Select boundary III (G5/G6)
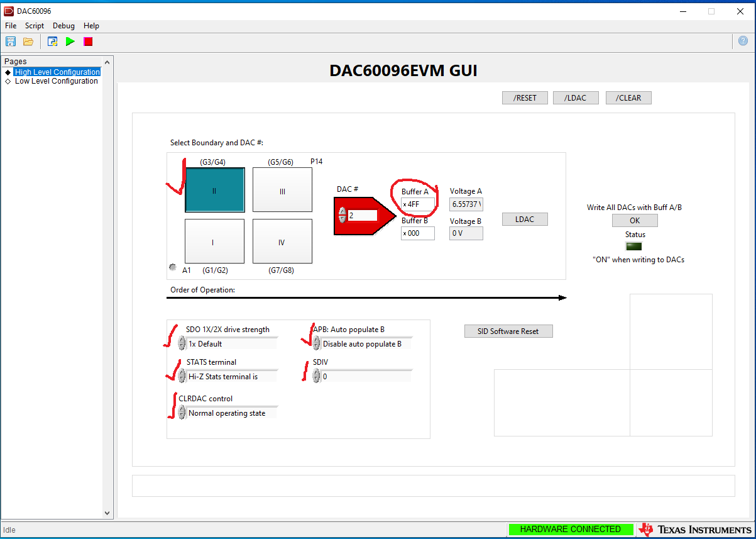 pyautogui.click(x=282, y=190)
